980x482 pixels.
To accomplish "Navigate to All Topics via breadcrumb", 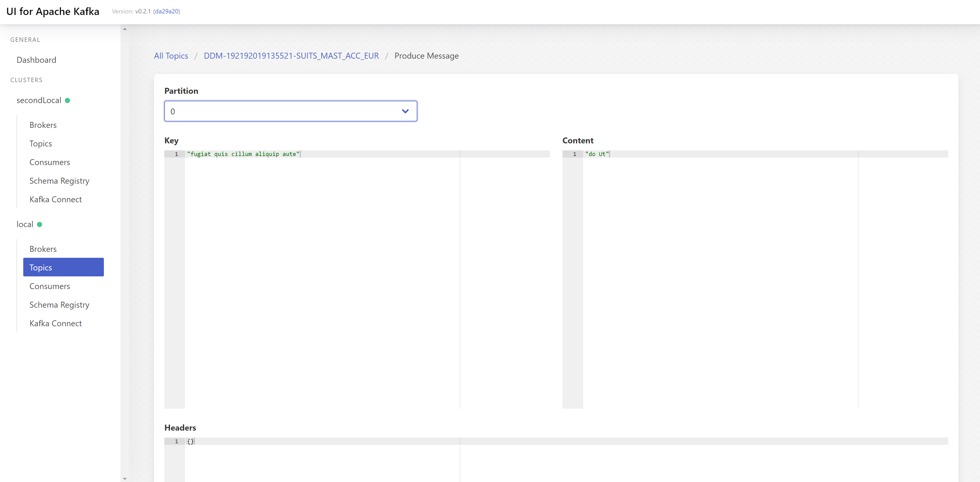I will coord(171,56).
